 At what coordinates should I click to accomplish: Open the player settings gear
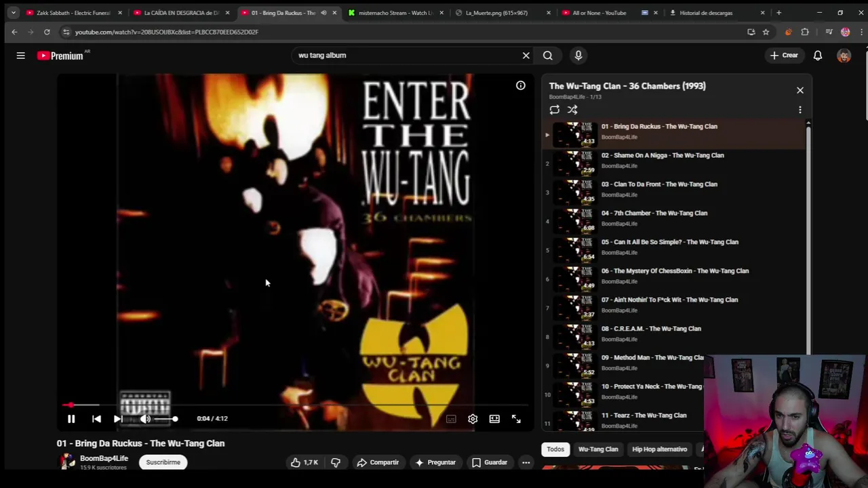tap(473, 419)
